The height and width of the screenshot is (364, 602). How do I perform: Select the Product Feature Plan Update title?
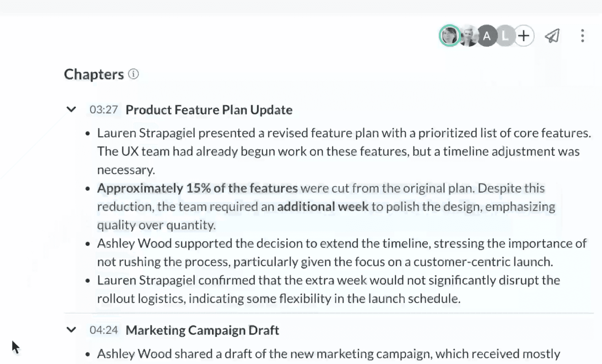209,110
